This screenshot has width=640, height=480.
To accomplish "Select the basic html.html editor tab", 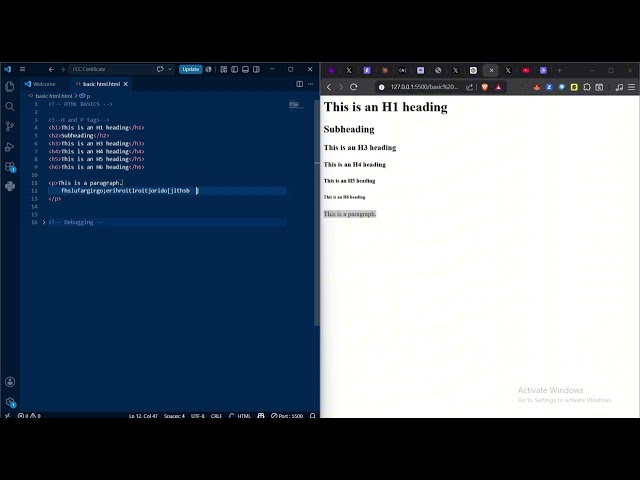I will (101, 84).
